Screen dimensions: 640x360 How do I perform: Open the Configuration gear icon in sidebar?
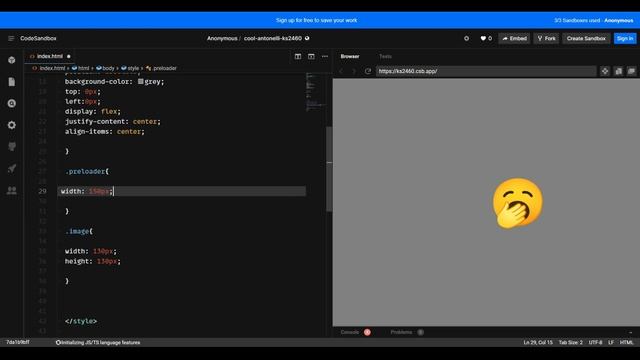[x=12, y=125]
